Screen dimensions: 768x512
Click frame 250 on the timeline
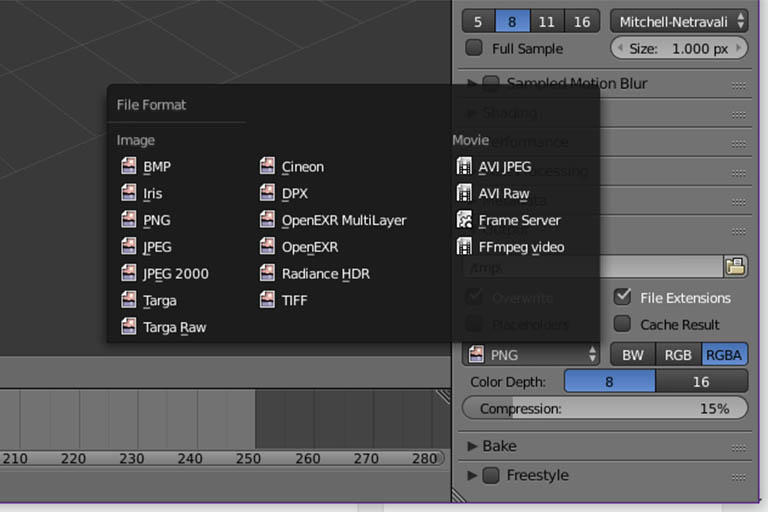pyautogui.click(x=248, y=459)
